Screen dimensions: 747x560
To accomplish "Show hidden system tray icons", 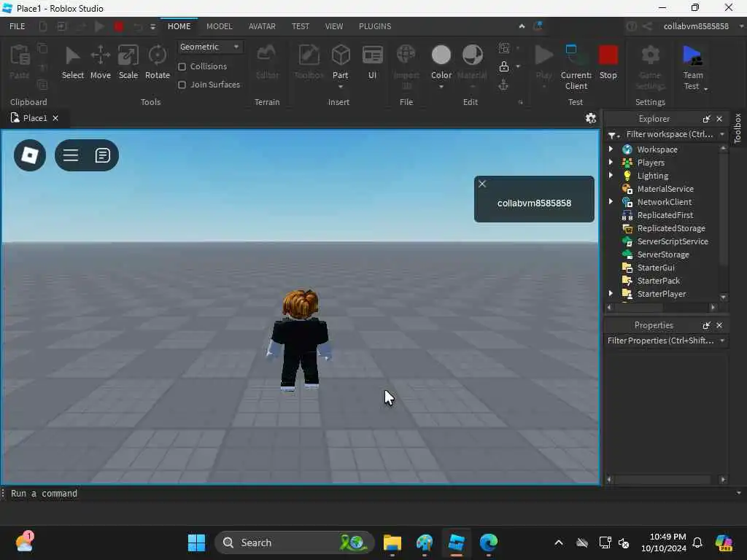I will click(x=559, y=542).
